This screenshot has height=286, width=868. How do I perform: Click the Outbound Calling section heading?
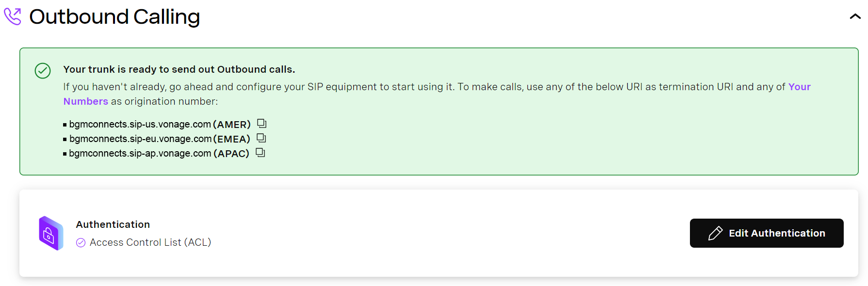[115, 17]
